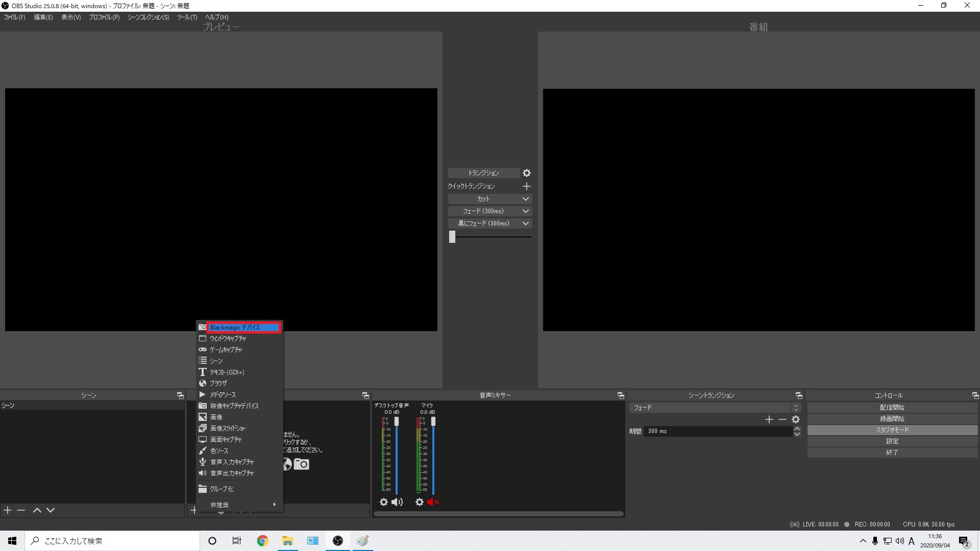Click 配信開始 to start streaming
Screen dimensions: 980x551
coord(892,408)
